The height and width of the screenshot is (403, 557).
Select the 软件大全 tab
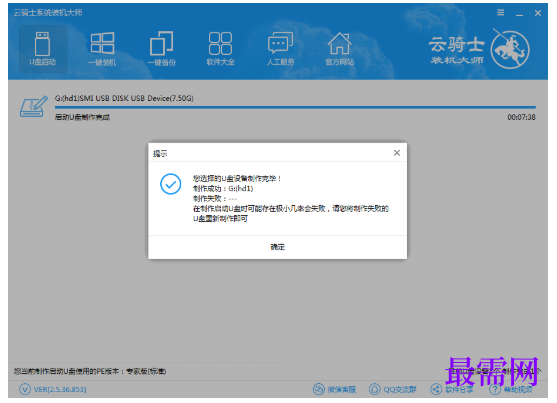[221, 49]
